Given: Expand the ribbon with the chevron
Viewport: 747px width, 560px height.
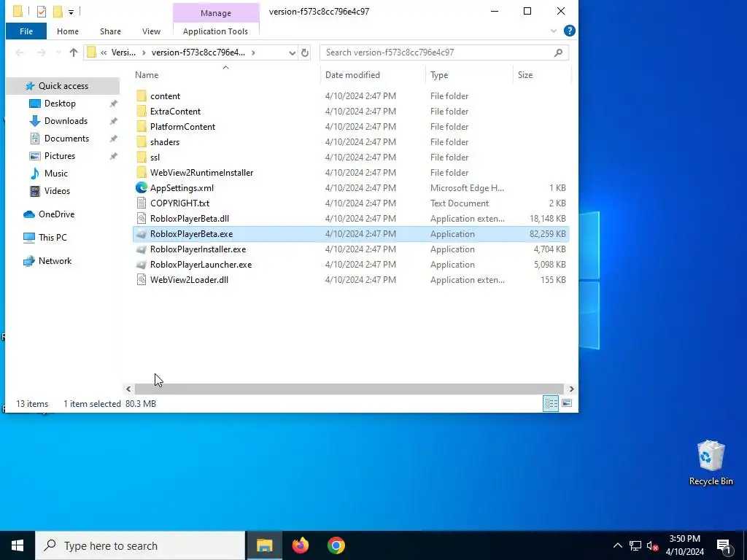Looking at the screenshot, I should (554, 31).
